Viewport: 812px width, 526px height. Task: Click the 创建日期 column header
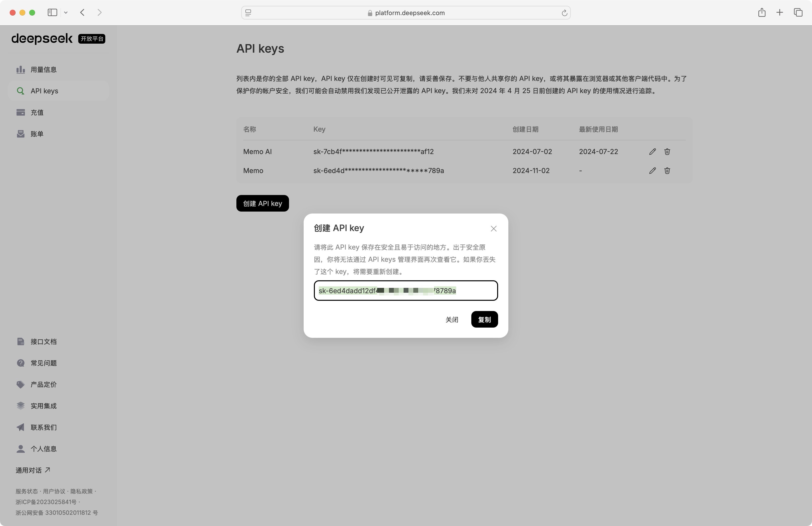525,129
